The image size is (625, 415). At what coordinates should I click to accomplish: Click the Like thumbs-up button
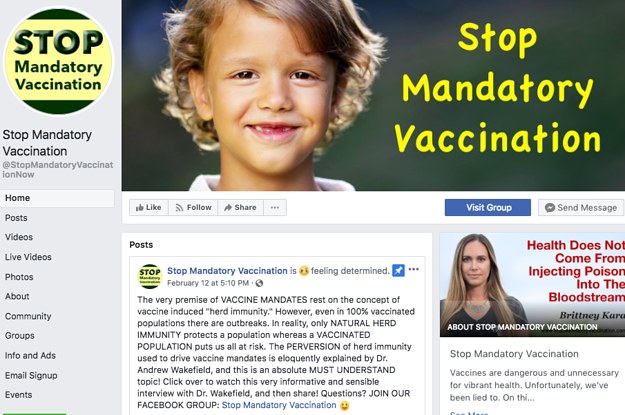[x=149, y=208]
